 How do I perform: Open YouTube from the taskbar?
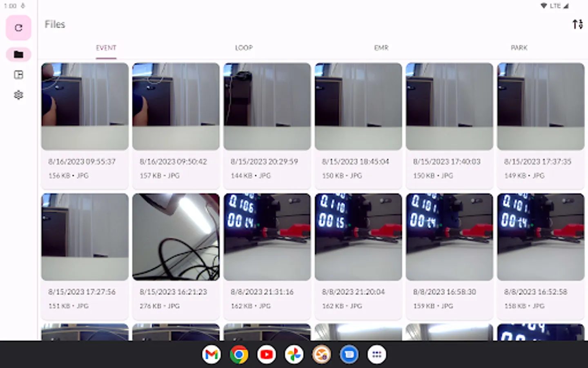[x=267, y=355]
